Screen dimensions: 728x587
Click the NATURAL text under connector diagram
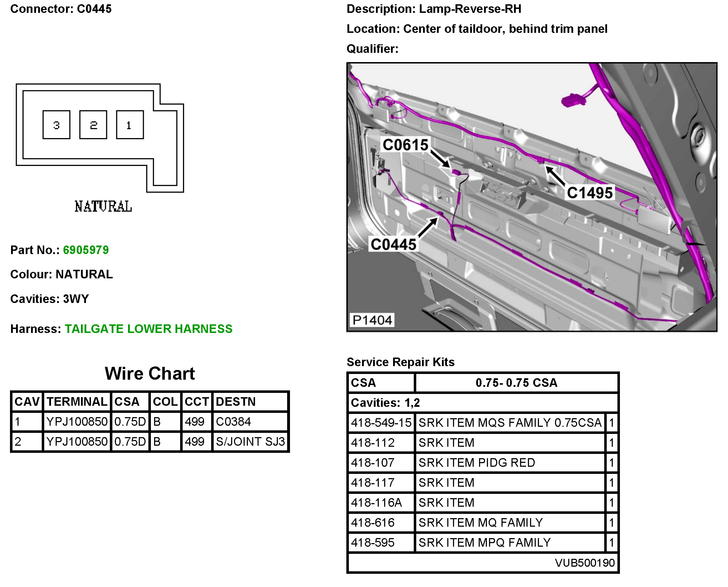click(103, 207)
